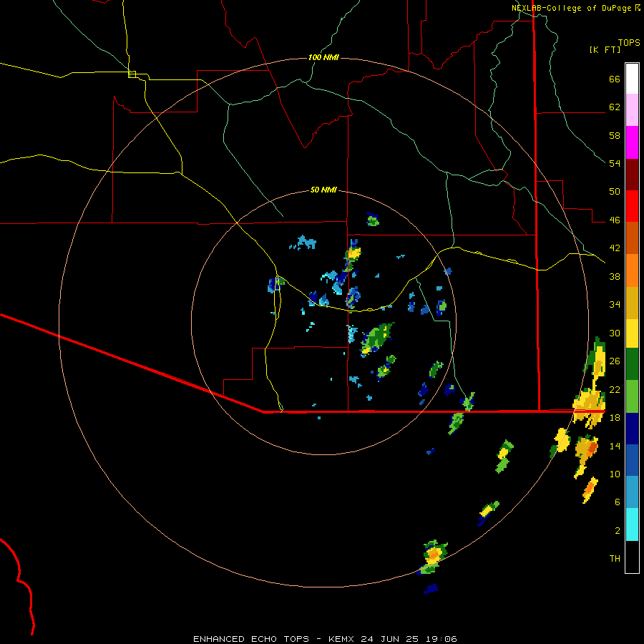Click the dark green legend swatch

coord(632,364)
